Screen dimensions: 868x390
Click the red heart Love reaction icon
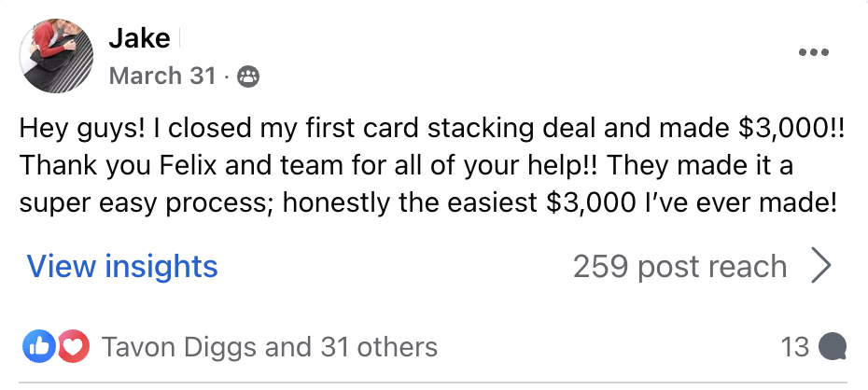pyautogui.click(x=73, y=348)
